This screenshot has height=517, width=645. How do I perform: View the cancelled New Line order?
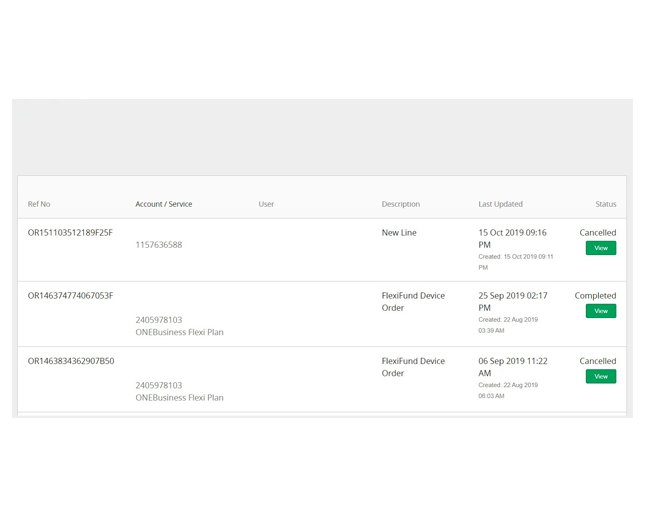pyautogui.click(x=601, y=248)
